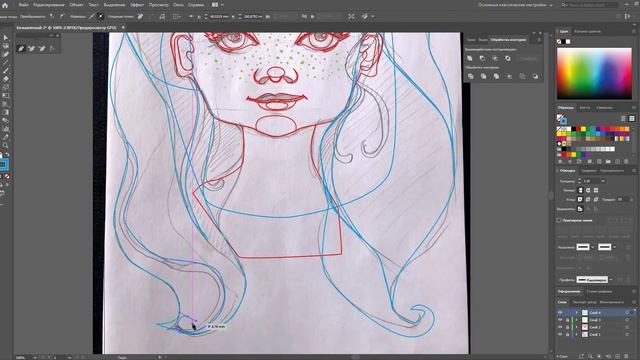This screenshot has width=640, height=360.
Task: Expand layer Слой 1 contents
Action: tap(577, 335)
